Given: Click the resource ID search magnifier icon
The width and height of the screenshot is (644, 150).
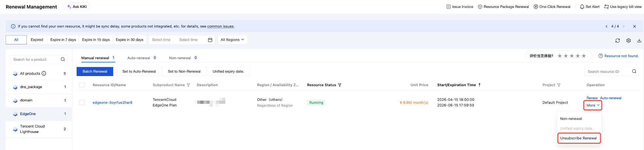Looking at the screenshot, I should pyautogui.click(x=634, y=71).
